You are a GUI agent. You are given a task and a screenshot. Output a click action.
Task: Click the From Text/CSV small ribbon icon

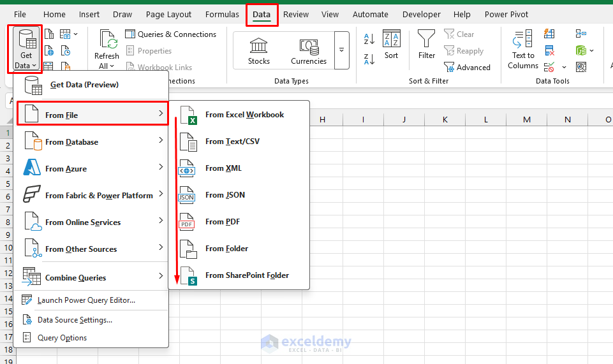click(x=49, y=34)
